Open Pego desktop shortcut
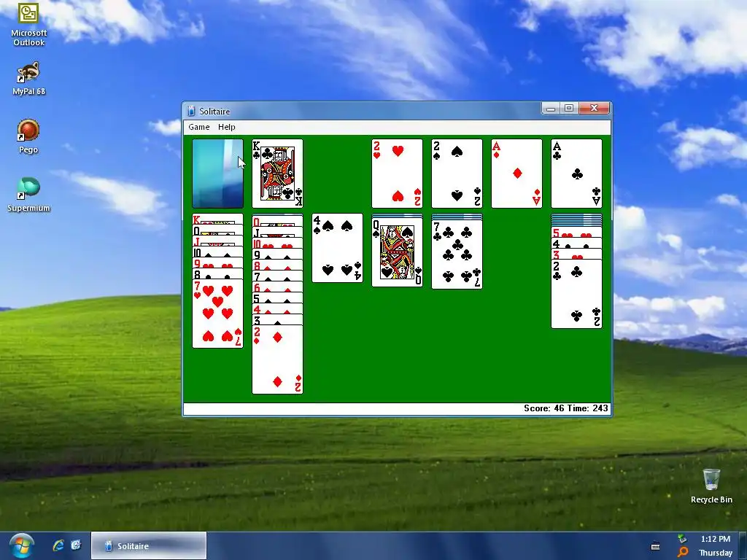 pyautogui.click(x=28, y=136)
